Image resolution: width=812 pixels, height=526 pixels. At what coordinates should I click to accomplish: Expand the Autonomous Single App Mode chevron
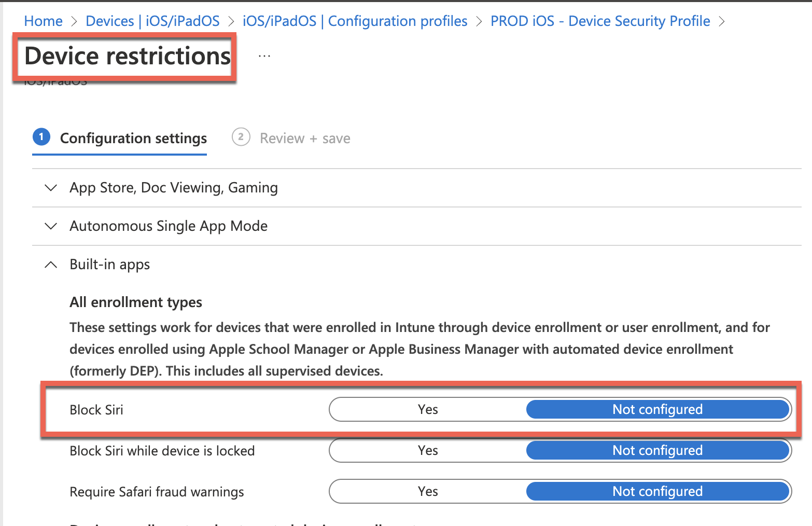pos(51,226)
